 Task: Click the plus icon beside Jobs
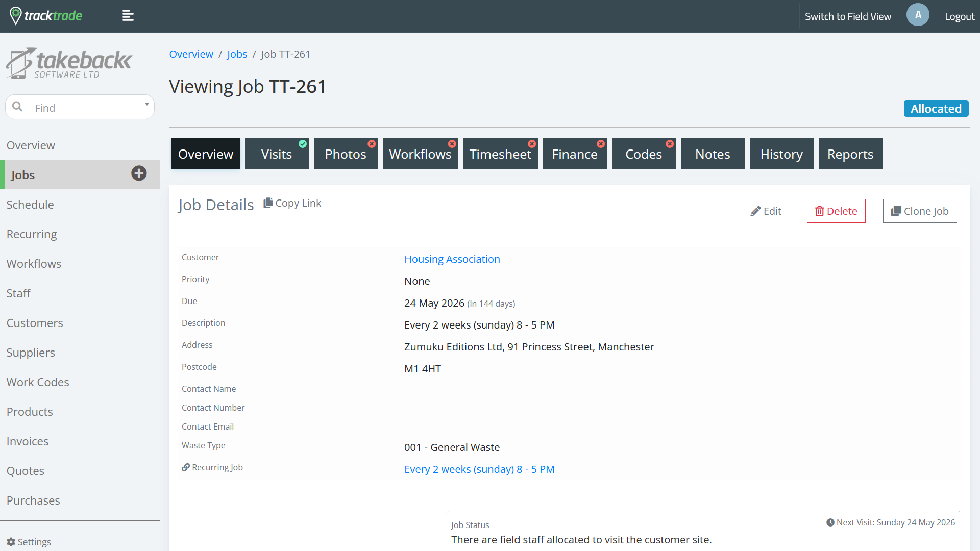point(139,173)
